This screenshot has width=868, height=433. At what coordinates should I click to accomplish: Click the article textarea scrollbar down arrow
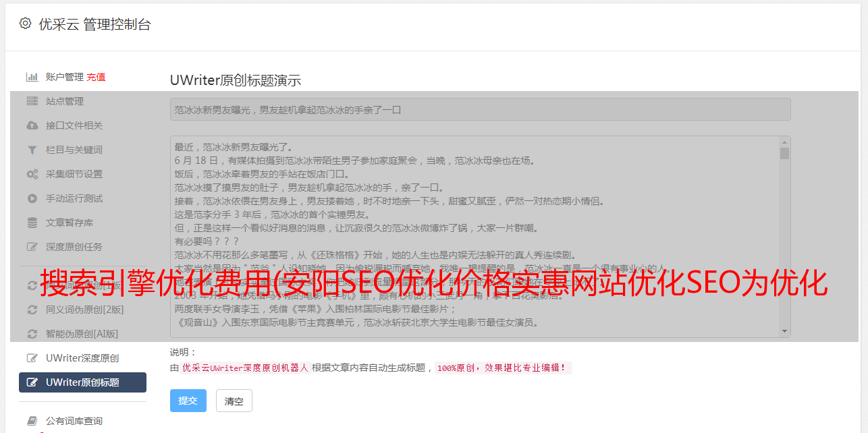point(784,331)
